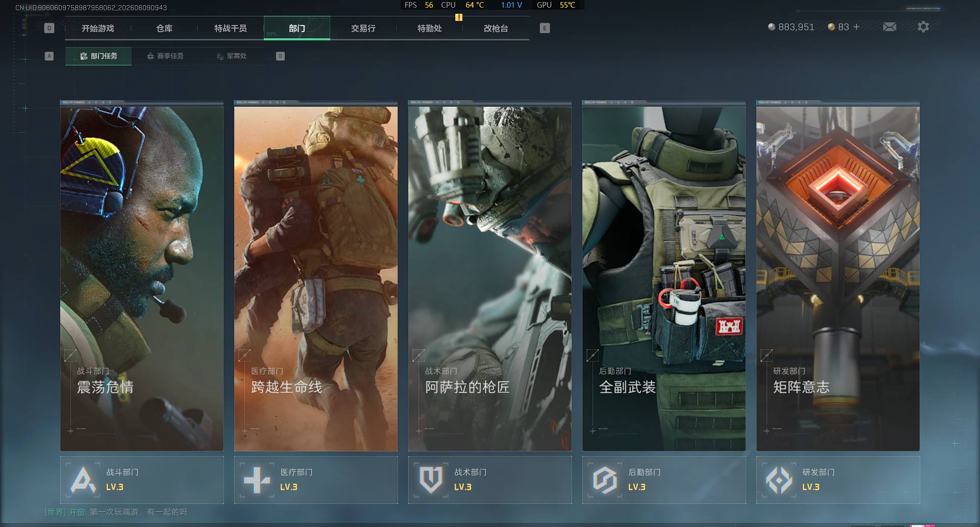Open the settings gear icon
Screen dimensions: 980x527
coord(923,27)
